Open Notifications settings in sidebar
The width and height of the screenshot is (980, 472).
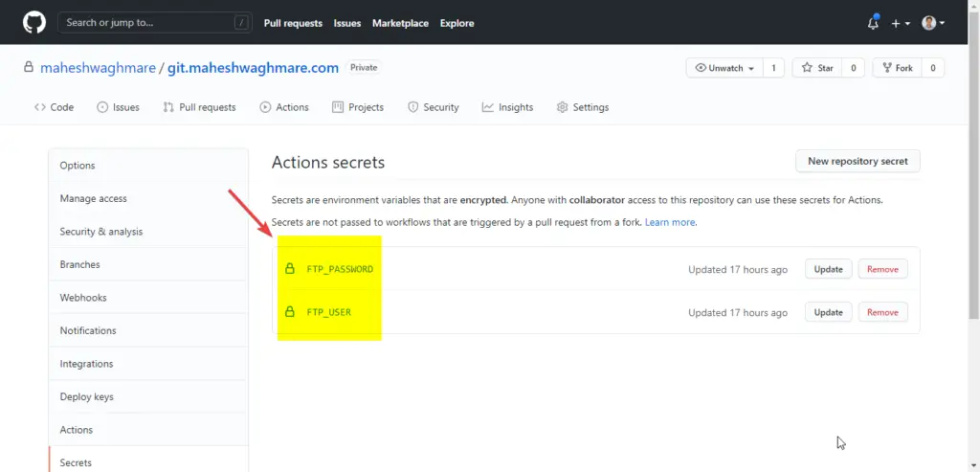148,330
